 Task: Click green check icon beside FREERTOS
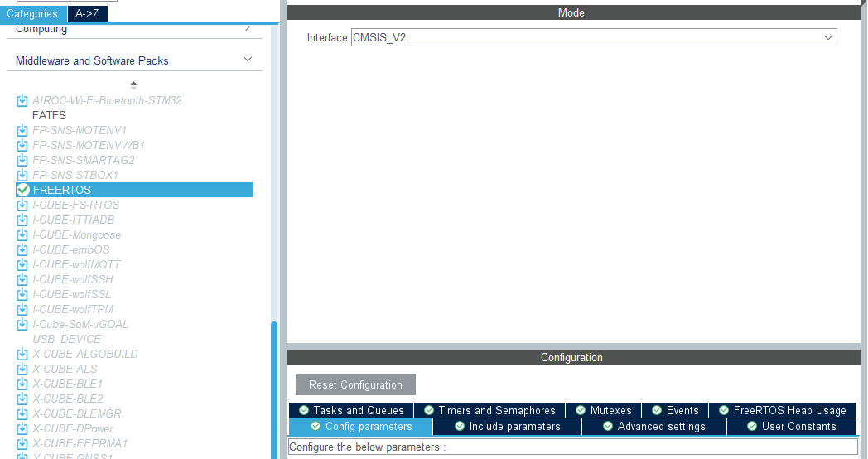(x=22, y=190)
